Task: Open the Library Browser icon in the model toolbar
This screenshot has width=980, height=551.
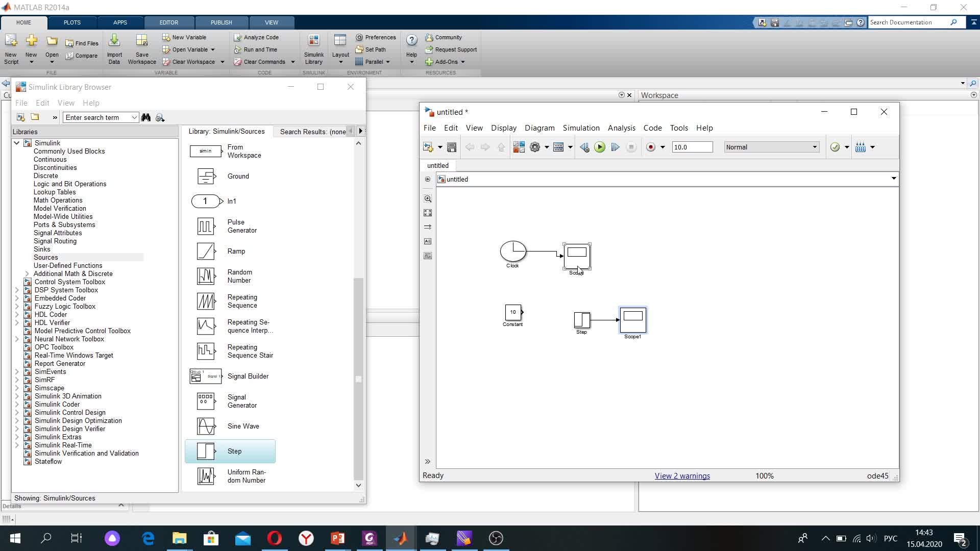Action: (x=519, y=147)
